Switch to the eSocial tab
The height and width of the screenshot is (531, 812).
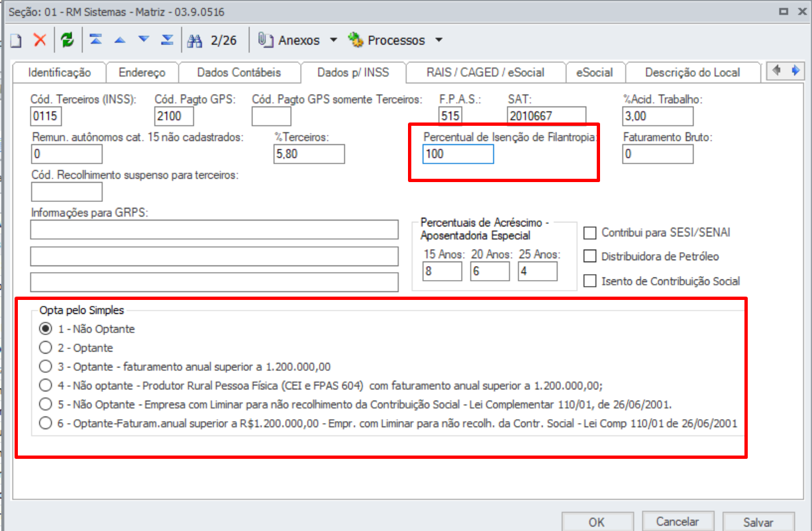[594, 72]
